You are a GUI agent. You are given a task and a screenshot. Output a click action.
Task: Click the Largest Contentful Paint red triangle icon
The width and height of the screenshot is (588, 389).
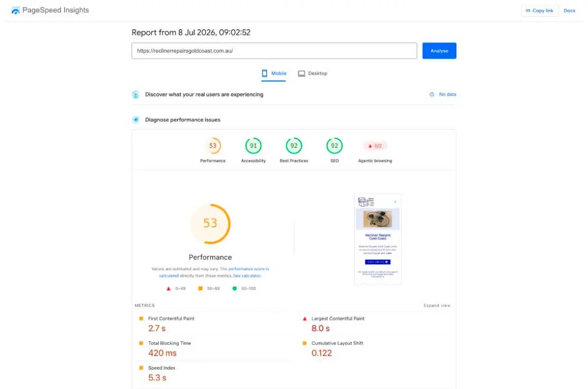(x=304, y=318)
